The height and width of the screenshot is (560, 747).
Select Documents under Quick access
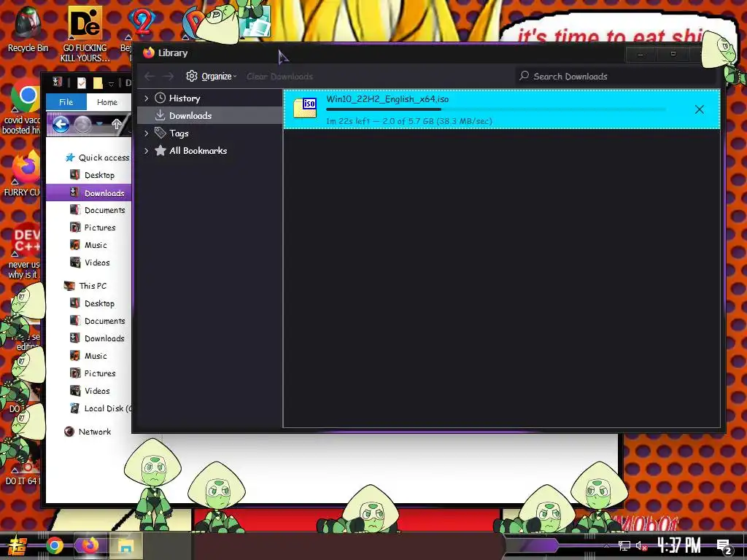click(x=98, y=210)
